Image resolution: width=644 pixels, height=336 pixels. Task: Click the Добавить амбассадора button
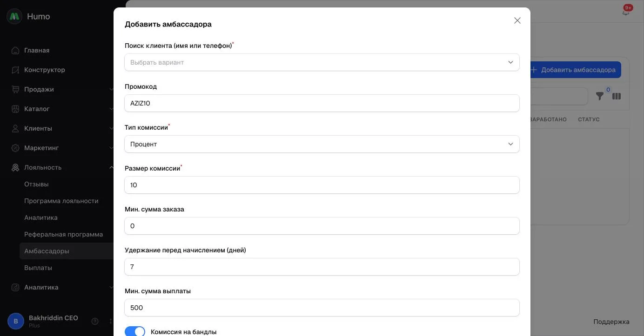[x=575, y=70]
